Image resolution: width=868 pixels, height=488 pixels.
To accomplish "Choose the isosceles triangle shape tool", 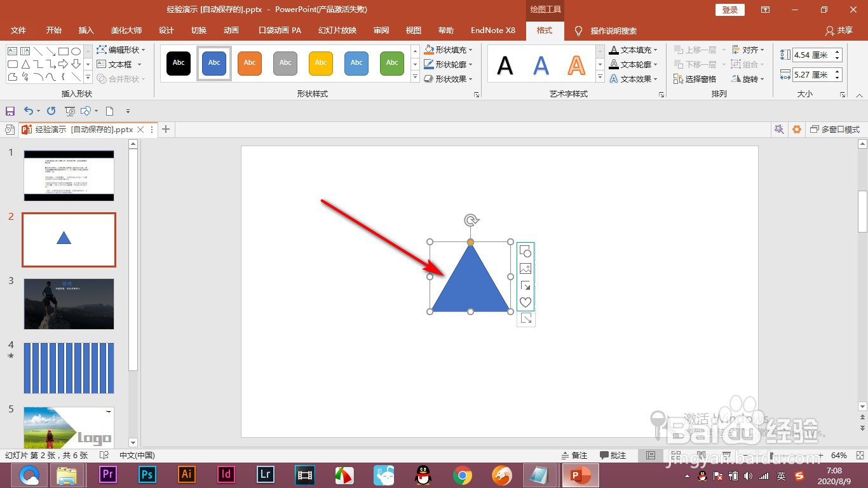I will pos(25,64).
